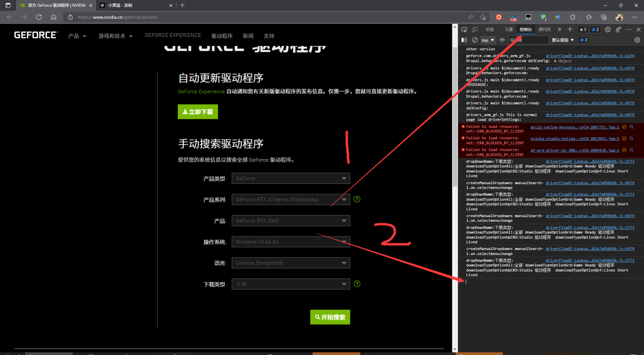This screenshot has height=355, width=644.
Task: Open the 下载类型 全部 dropdown
Action: pyautogui.click(x=291, y=284)
